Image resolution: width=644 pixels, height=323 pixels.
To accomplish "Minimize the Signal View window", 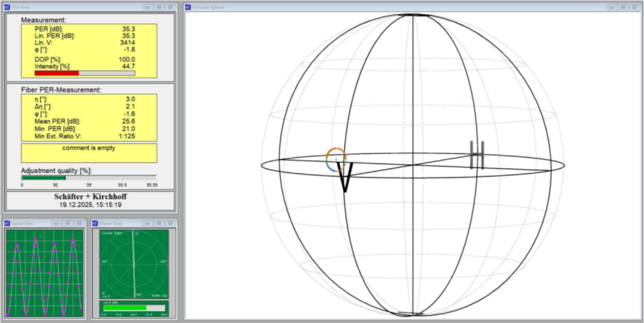I will 56,223.
